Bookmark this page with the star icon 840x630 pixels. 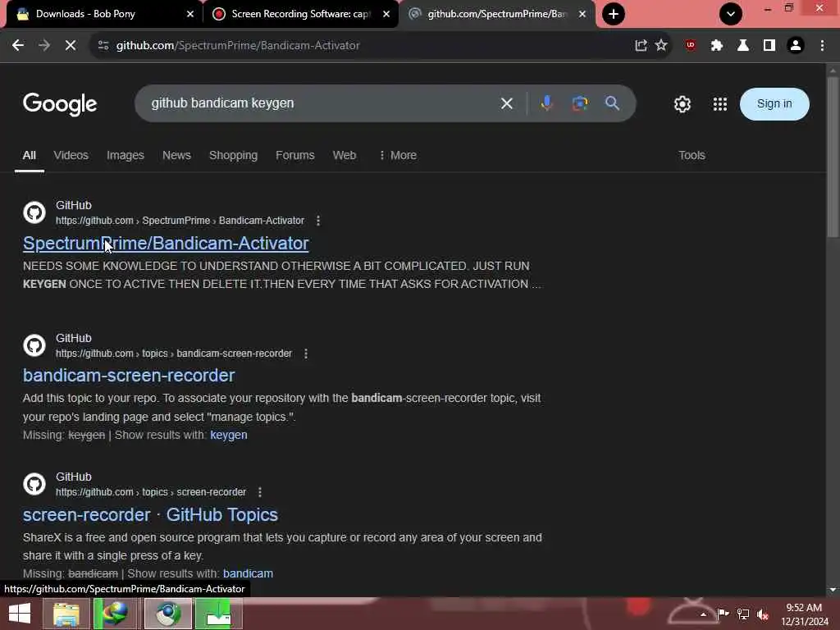click(x=661, y=46)
